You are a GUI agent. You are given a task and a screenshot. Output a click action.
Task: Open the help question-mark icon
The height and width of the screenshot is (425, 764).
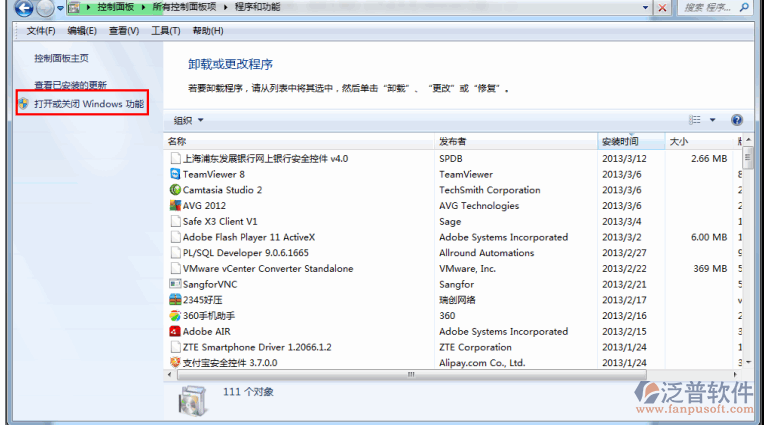tap(737, 120)
